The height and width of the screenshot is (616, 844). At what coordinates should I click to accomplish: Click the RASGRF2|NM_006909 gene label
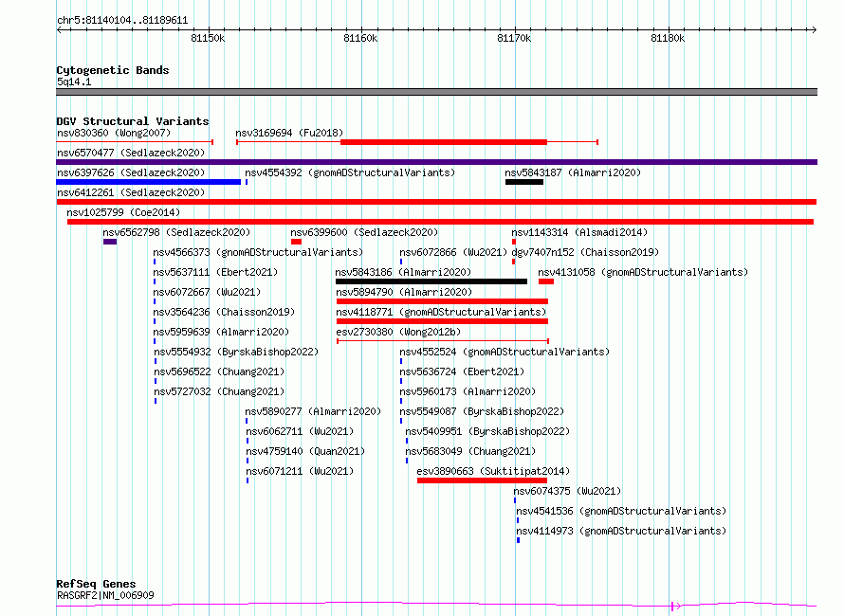(x=105, y=595)
